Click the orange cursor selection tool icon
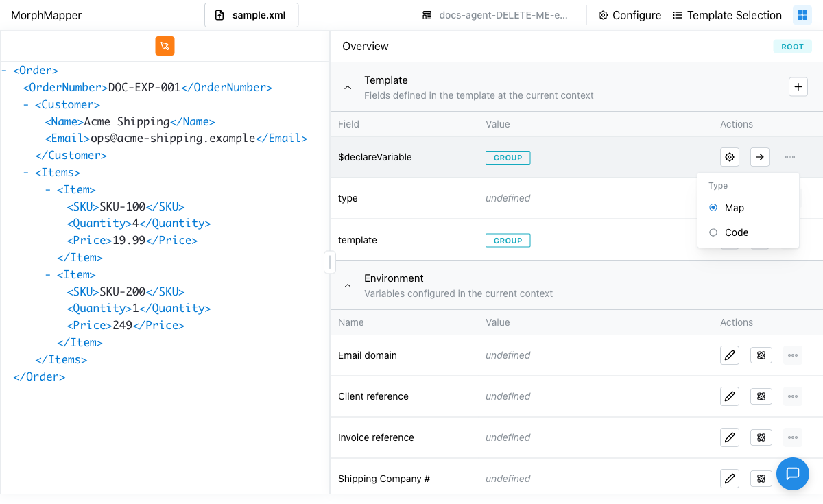 tap(165, 46)
